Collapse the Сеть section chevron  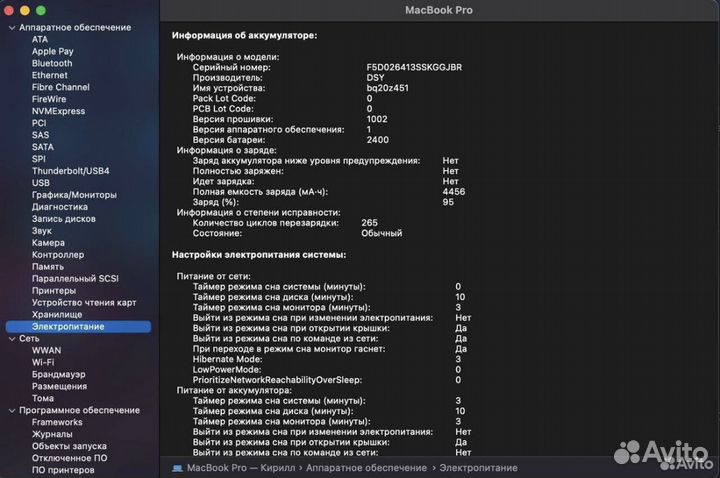coord(12,339)
